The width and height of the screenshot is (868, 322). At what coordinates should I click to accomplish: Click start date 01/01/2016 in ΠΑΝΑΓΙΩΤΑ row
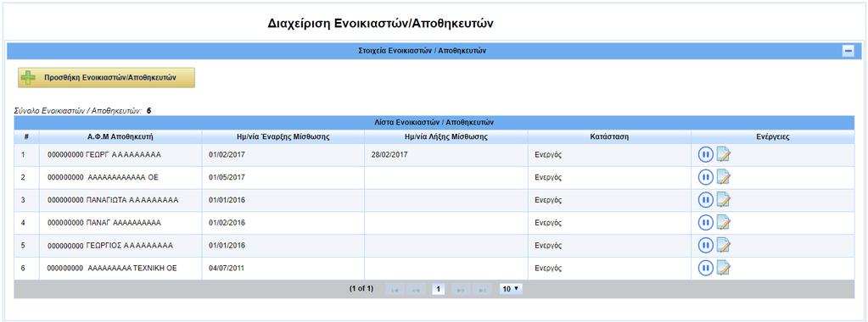click(227, 200)
